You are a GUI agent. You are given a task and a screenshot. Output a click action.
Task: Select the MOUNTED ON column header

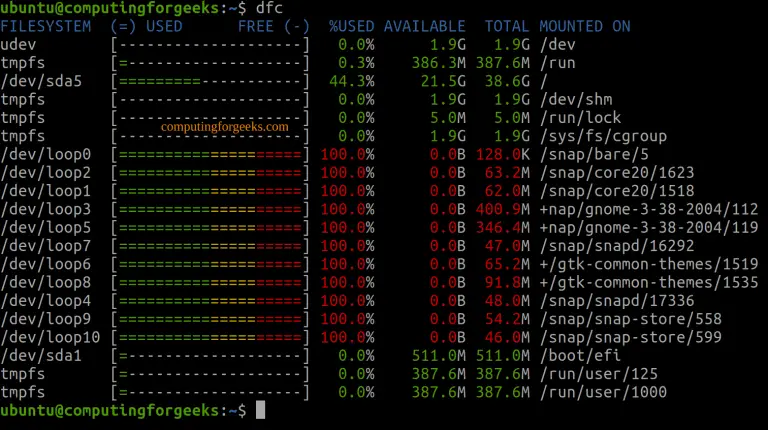click(x=585, y=26)
